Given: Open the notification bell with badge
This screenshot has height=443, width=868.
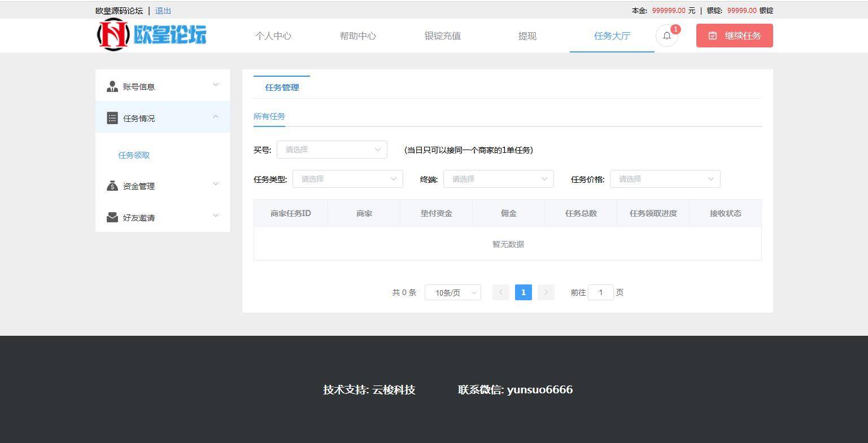Looking at the screenshot, I should 667,36.
